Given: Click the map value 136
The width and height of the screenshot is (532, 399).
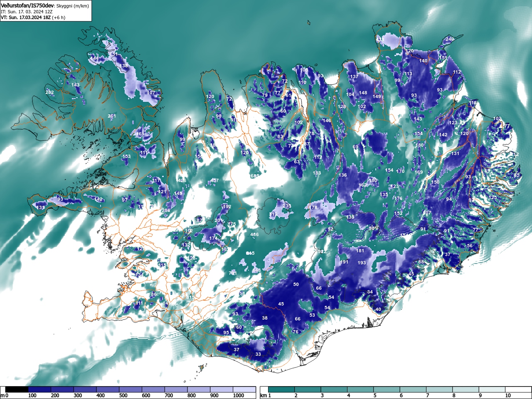Looking at the screenshot, I should click(342, 175).
